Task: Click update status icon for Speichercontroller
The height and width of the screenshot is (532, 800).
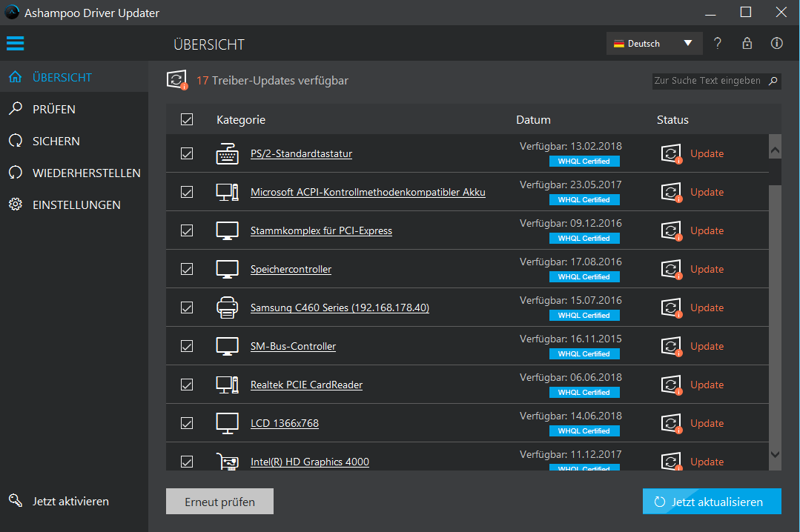Action: (x=672, y=269)
